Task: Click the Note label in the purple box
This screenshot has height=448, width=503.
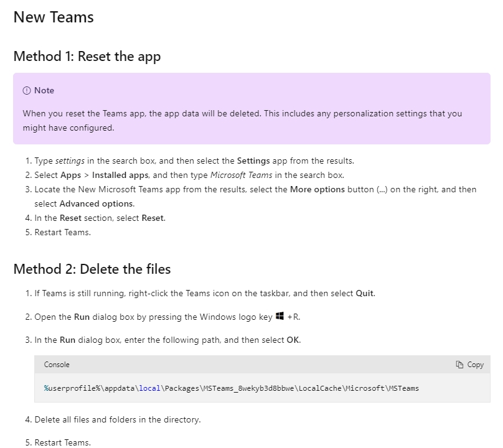Action: pos(44,91)
